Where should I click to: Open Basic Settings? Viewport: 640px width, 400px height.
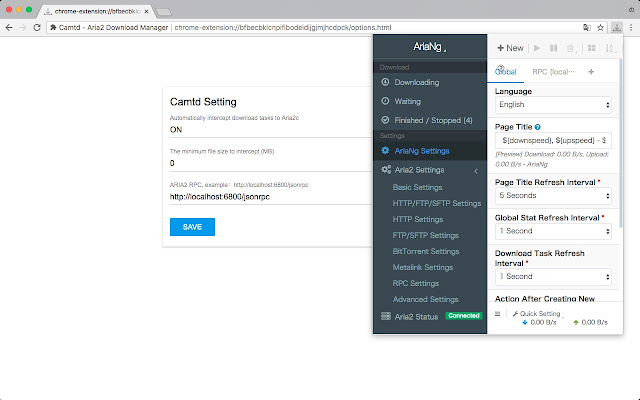tap(418, 187)
